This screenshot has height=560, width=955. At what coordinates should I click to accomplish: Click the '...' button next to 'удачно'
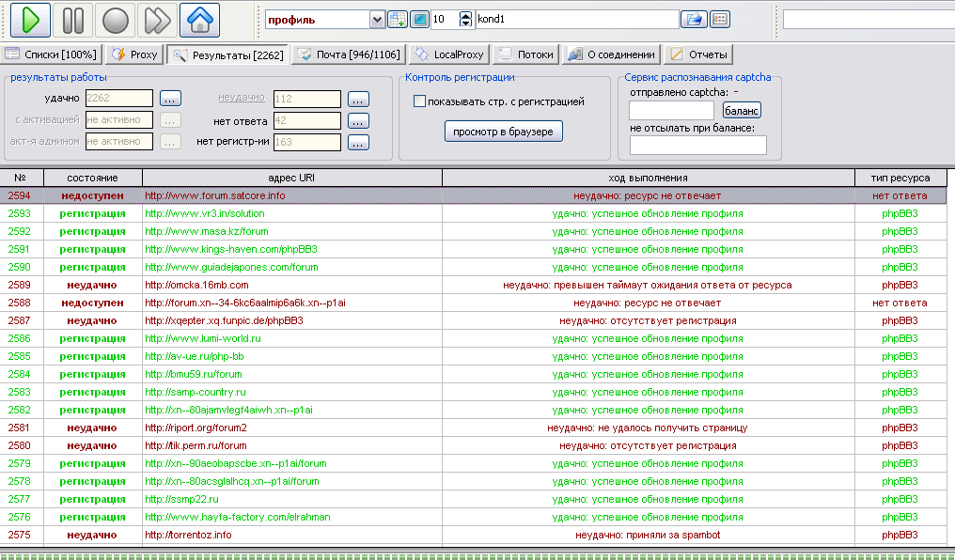[170, 99]
